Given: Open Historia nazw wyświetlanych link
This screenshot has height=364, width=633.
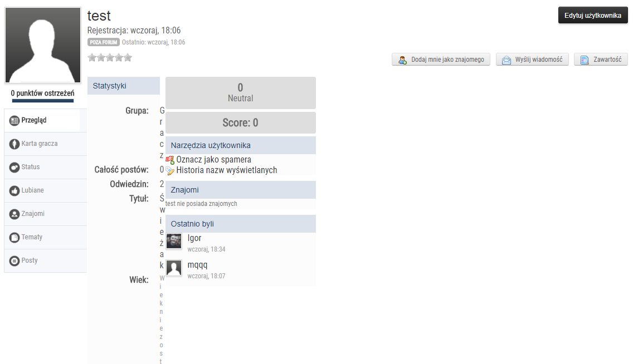Looking at the screenshot, I should tap(226, 170).
